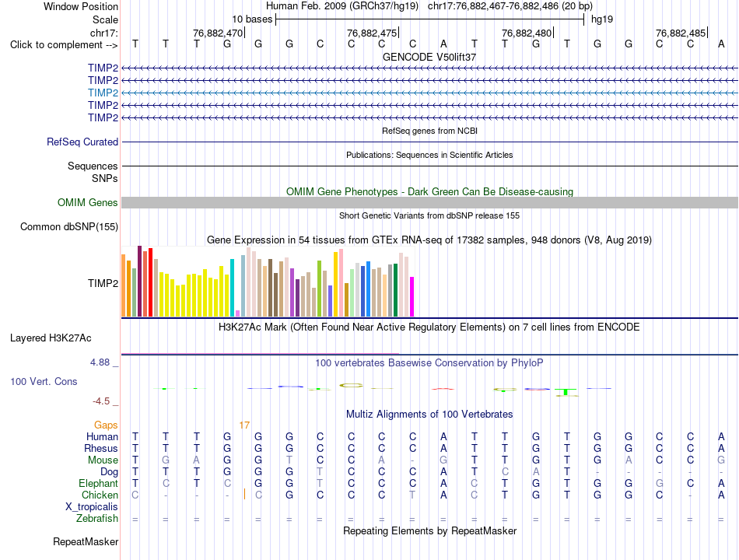Click the TIMP2 label beside the GTEx bars
This screenshot has height=560, width=739.
click(103, 283)
